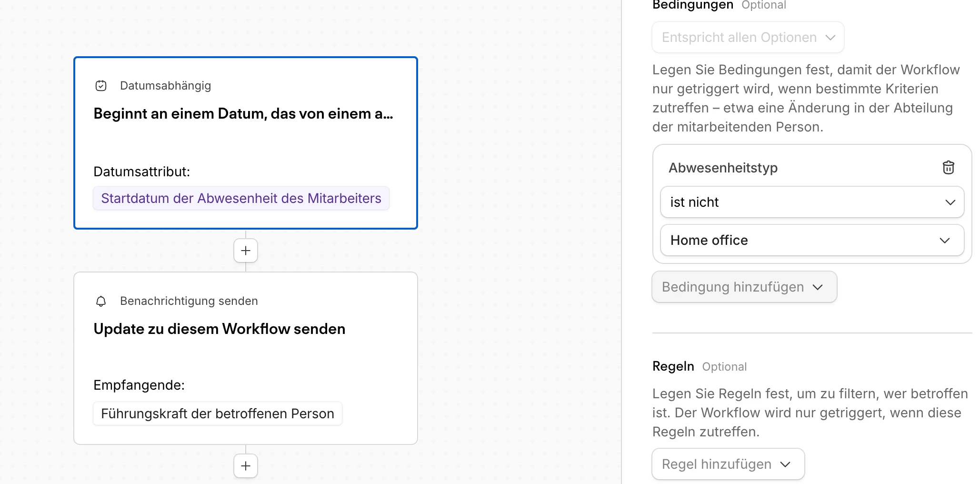Click the 'Empfangende:' label in notification card
Screen dimensions: 980x484
tap(139, 385)
